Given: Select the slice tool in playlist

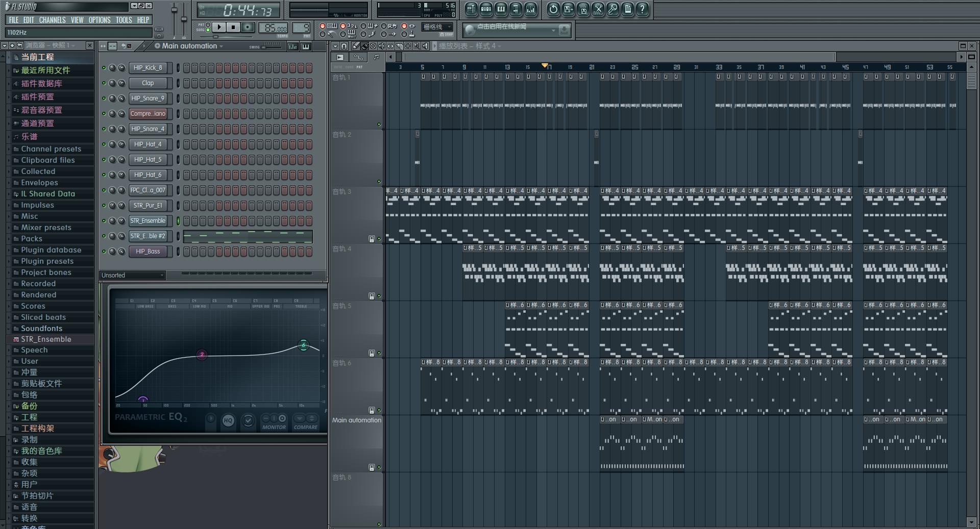Looking at the screenshot, I should click(x=399, y=46).
